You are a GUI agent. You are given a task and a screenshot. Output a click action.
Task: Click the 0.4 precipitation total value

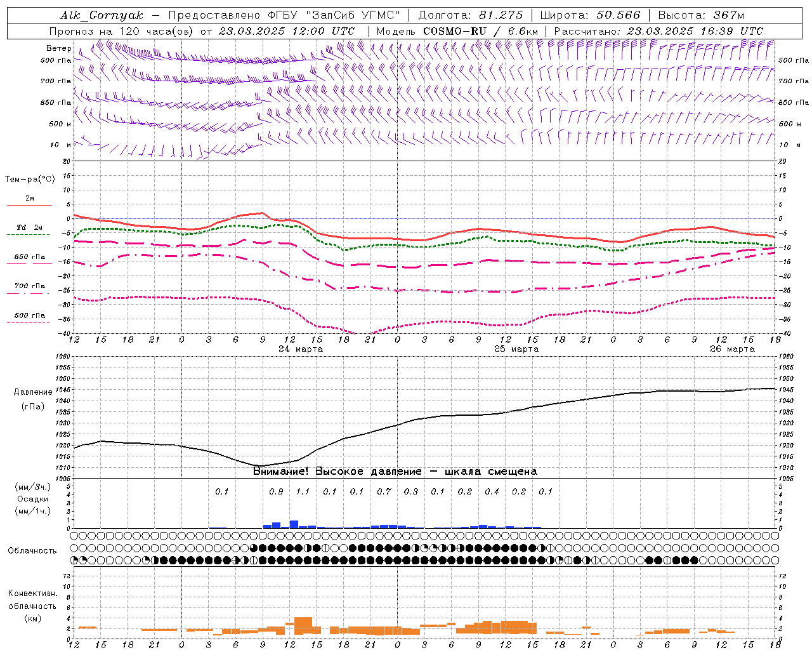coord(492,491)
